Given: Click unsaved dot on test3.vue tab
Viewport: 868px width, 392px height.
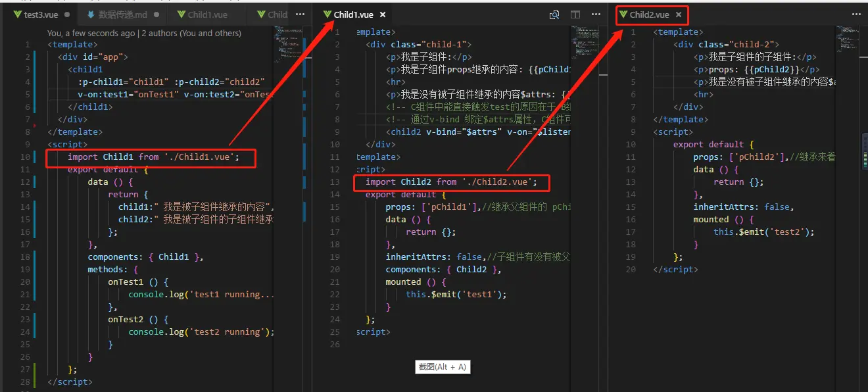Looking at the screenshot, I should tap(66, 14).
